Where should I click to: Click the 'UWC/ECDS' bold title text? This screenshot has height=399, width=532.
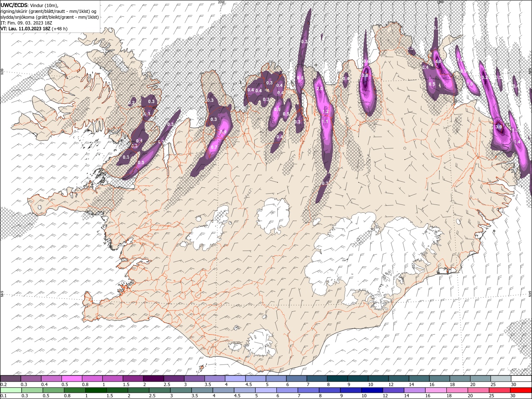(13, 5)
